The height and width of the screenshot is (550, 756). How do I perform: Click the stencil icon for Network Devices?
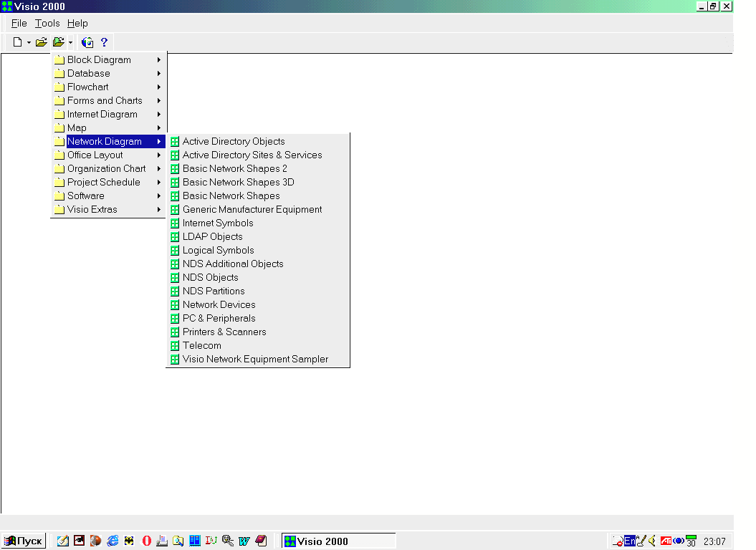[175, 304]
